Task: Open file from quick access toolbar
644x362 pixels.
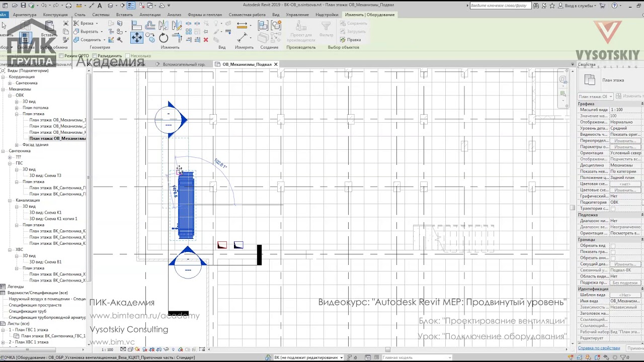Action: click(x=15, y=5)
